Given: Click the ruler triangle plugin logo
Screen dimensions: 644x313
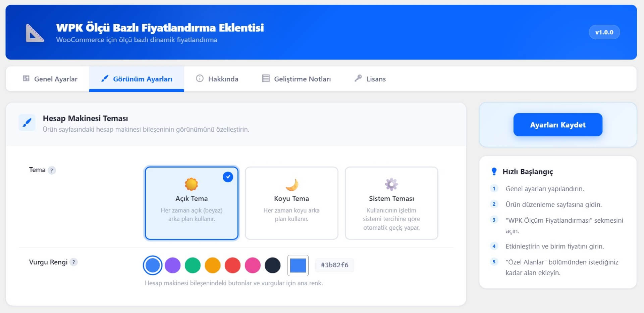Looking at the screenshot, I should pyautogui.click(x=35, y=33).
